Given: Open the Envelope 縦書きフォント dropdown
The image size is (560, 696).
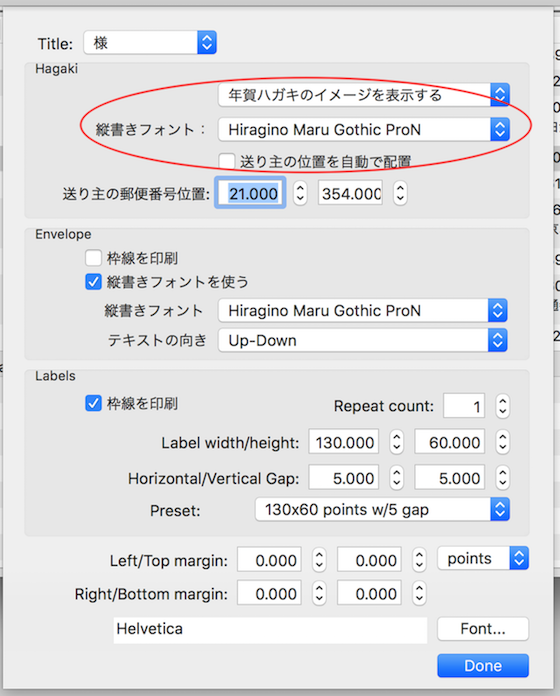Looking at the screenshot, I should tap(362, 311).
